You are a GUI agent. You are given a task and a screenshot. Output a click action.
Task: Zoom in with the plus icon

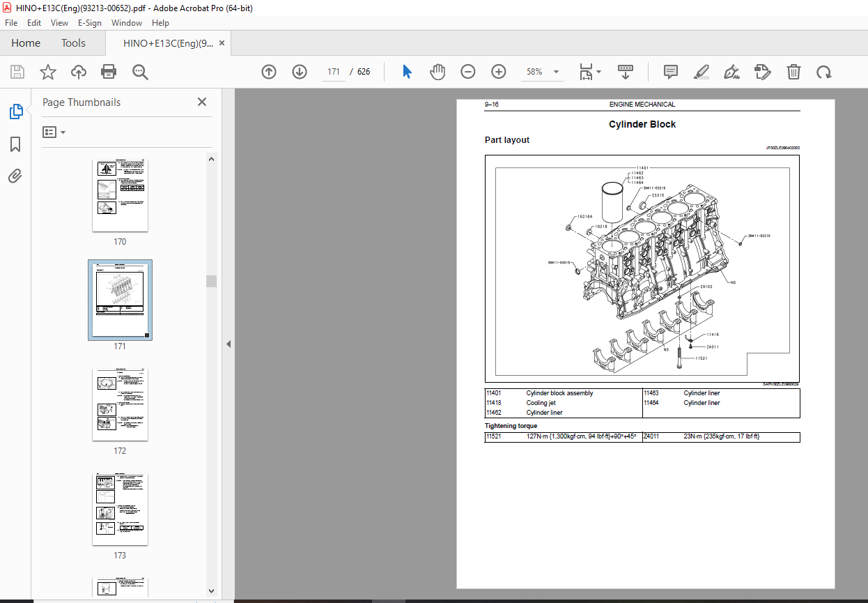click(499, 72)
